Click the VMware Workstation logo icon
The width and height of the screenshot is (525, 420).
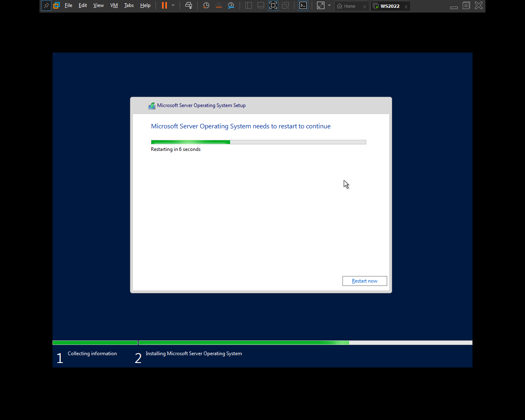click(x=57, y=6)
